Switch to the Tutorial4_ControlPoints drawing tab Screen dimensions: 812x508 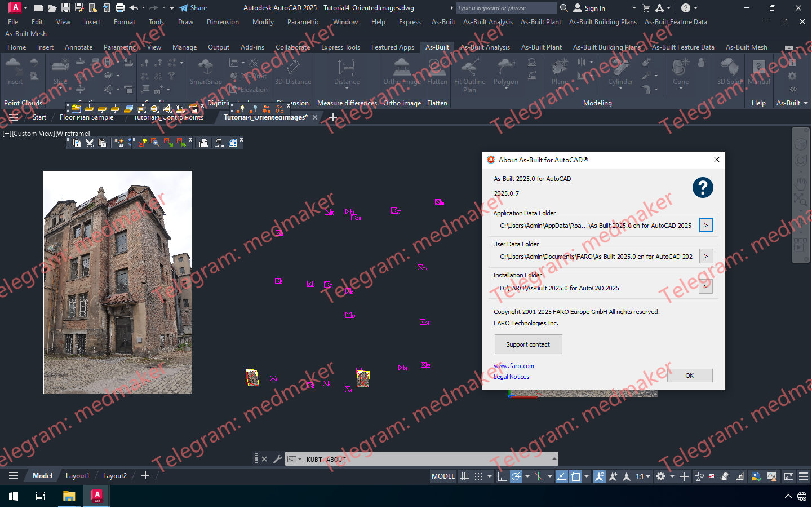(x=168, y=117)
